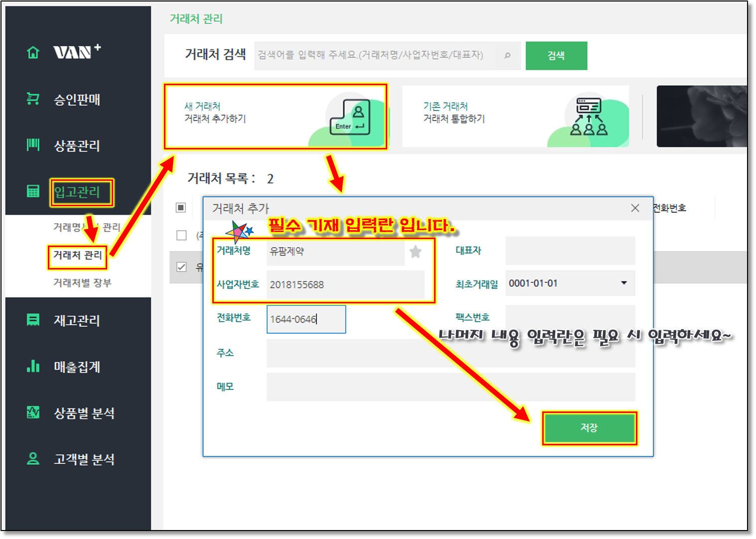Open the 최초거래일 date dropdown arrow

point(623,283)
